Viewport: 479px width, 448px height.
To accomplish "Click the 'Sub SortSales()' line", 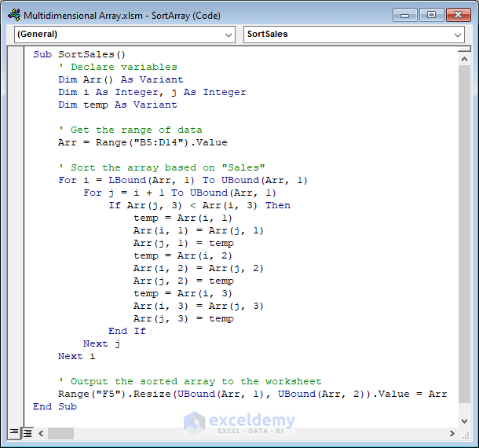I will [x=79, y=54].
